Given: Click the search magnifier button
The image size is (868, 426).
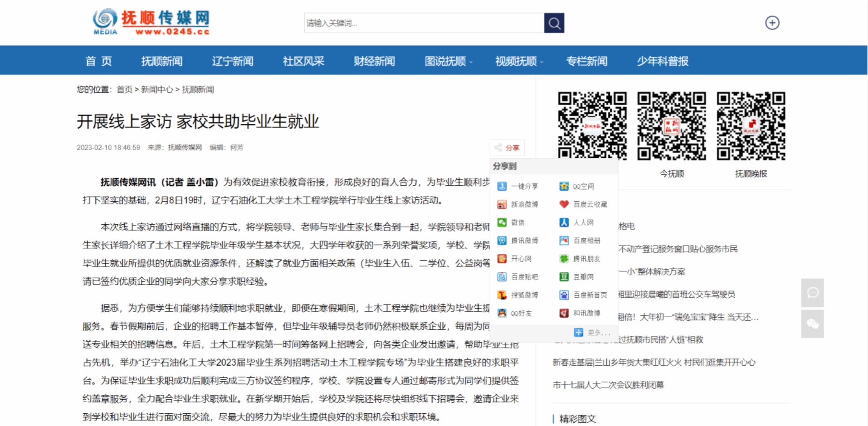Looking at the screenshot, I should (x=554, y=23).
